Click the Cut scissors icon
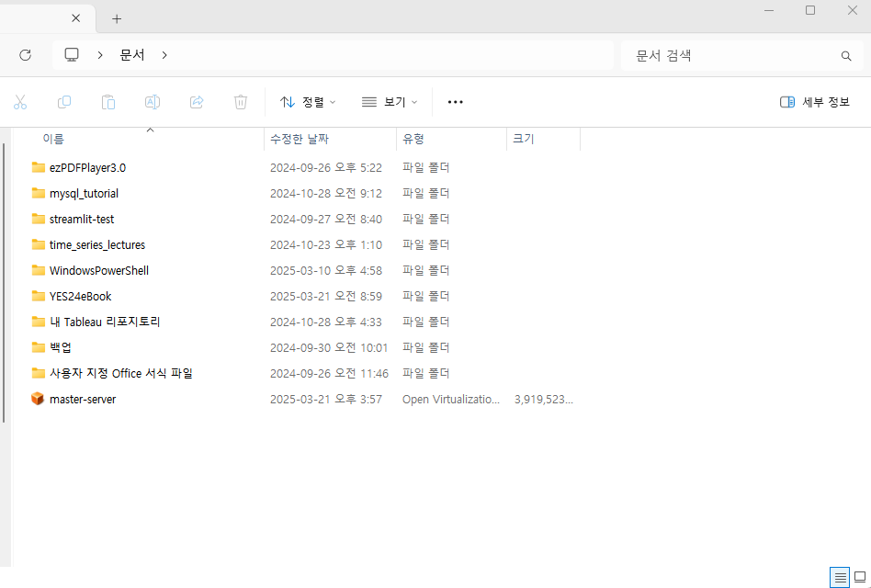The image size is (871, 588). pyautogui.click(x=20, y=102)
